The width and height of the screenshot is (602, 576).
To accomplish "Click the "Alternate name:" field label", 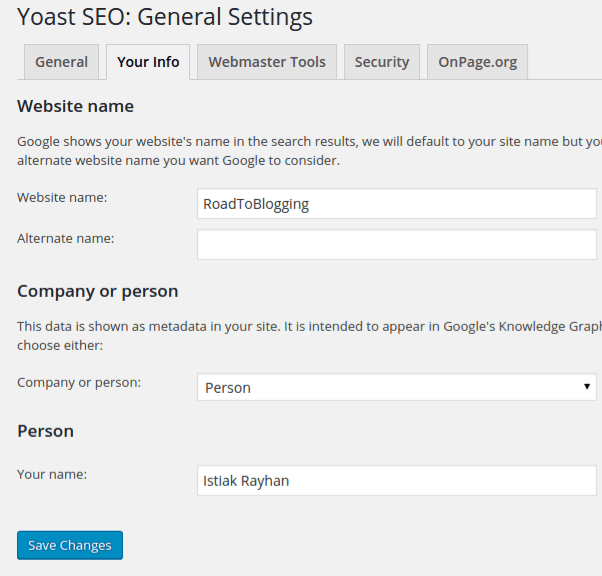I will 66,238.
